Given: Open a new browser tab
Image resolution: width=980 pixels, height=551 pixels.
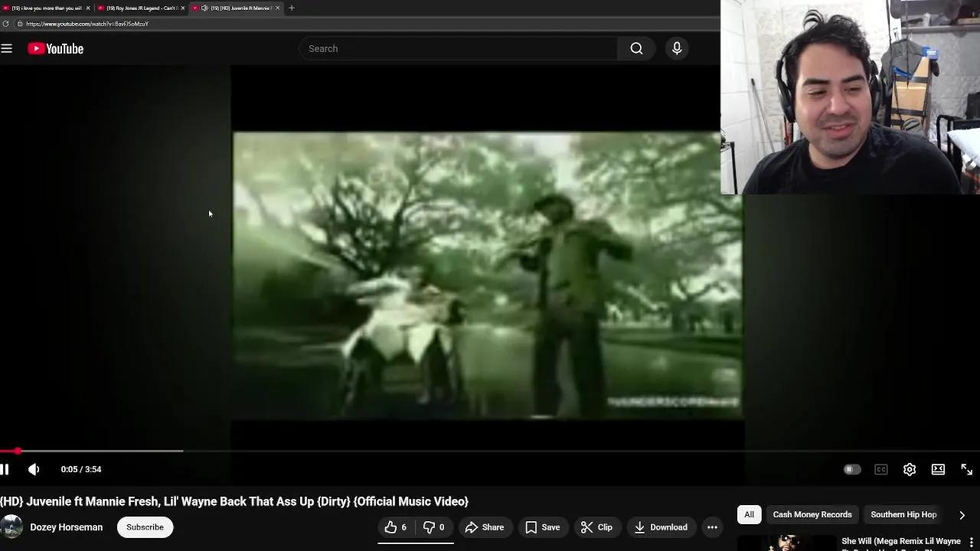Looking at the screenshot, I should pos(292,8).
